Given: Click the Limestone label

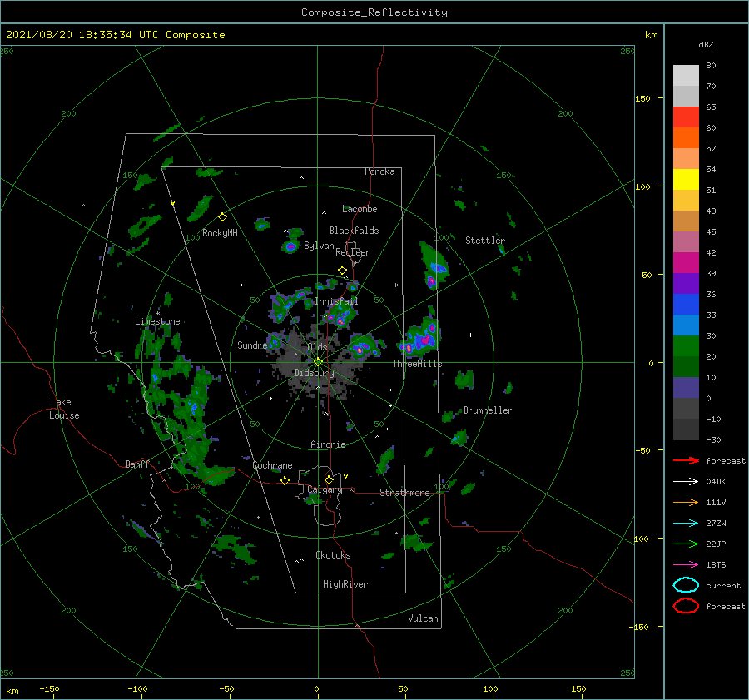Looking at the screenshot, I should pyautogui.click(x=157, y=321).
